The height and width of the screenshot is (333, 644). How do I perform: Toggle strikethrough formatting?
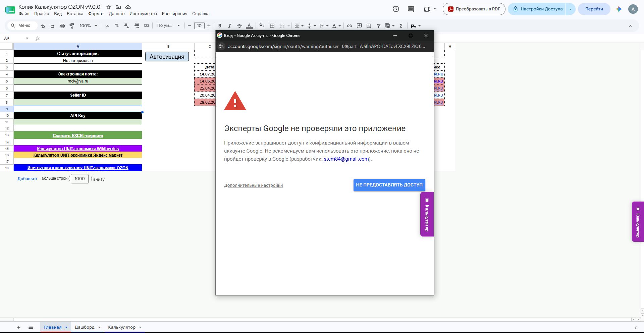239,26
